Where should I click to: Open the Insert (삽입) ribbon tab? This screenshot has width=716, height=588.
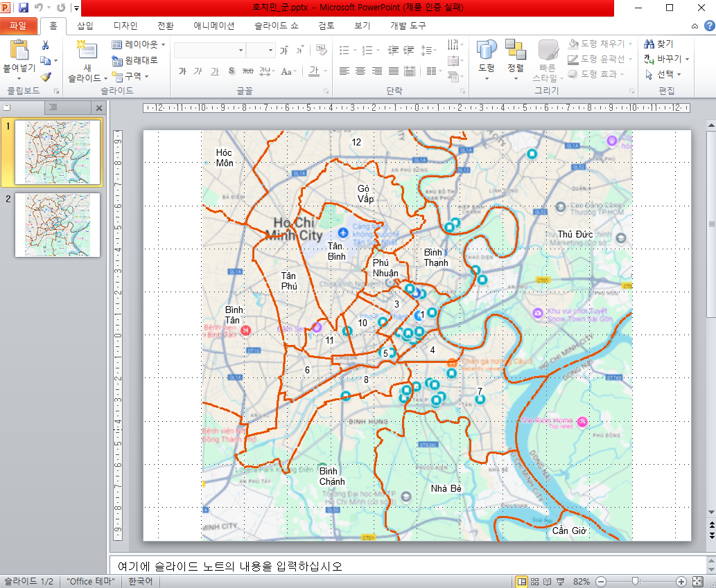click(x=85, y=26)
